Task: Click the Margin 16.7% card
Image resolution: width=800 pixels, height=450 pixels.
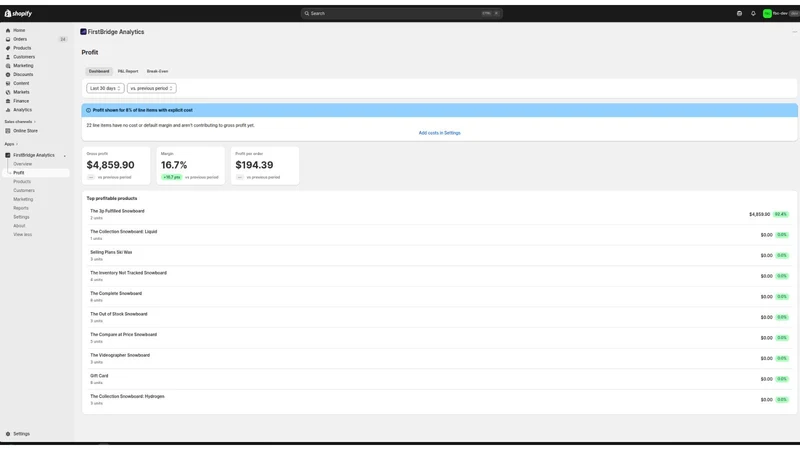Action: (190, 166)
